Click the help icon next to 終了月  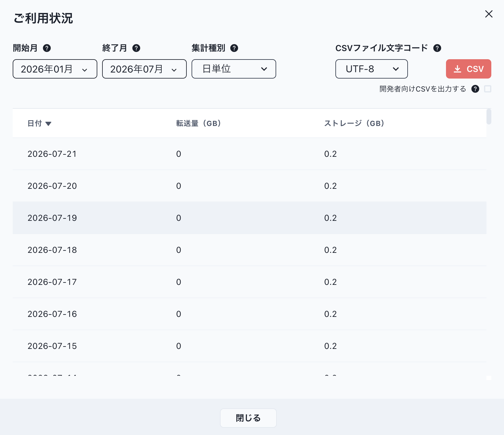click(x=136, y=48)
